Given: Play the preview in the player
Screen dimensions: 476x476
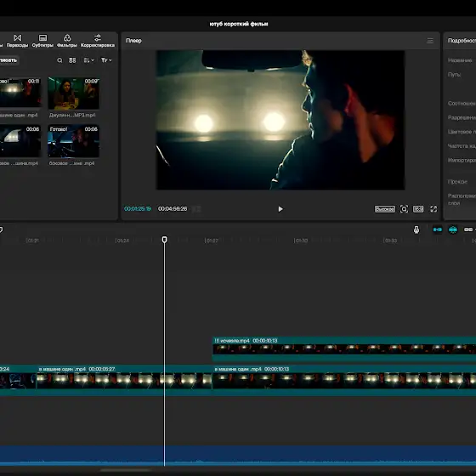Looking at the screenshot, I should pyautogui.click(x=280, y=209).
